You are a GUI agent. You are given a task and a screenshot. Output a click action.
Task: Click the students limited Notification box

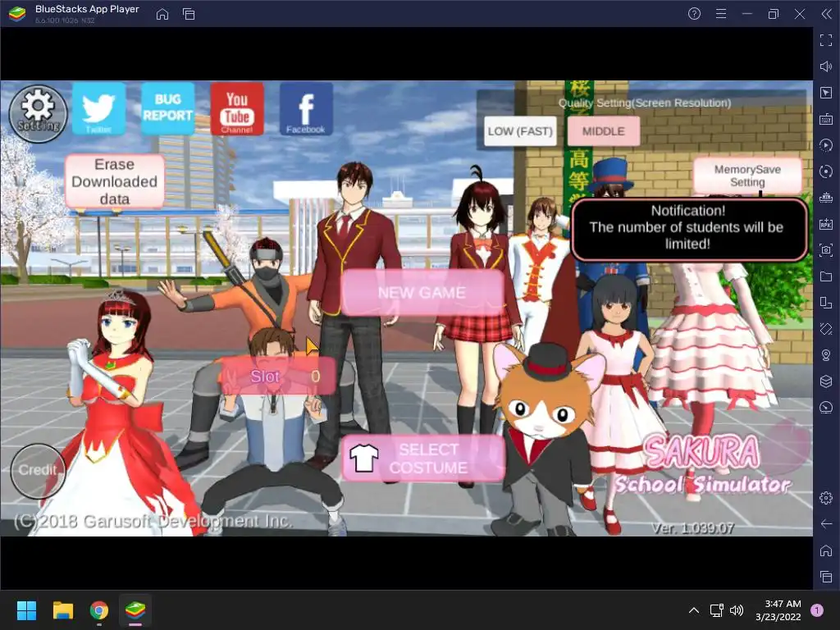689,228
